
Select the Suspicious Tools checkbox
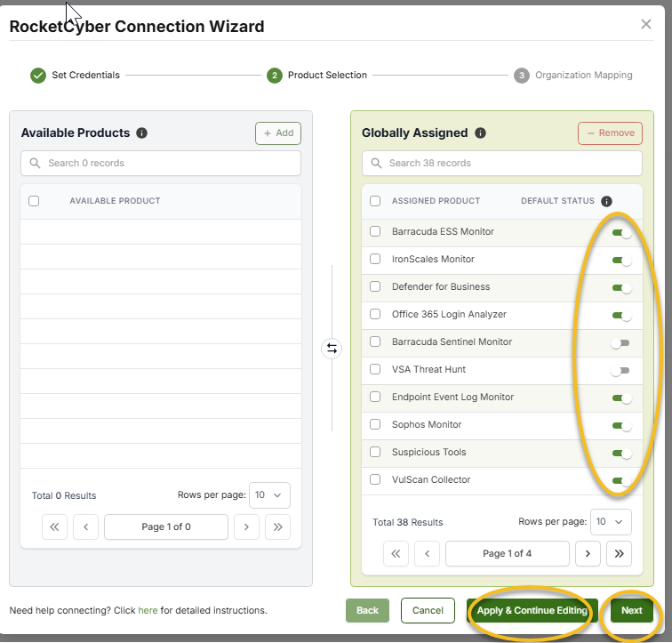[375, 452]
